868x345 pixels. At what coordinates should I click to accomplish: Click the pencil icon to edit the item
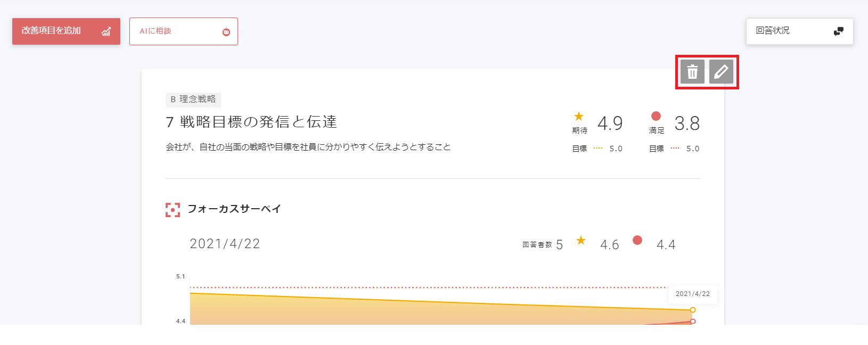click(x=722, y=71)
